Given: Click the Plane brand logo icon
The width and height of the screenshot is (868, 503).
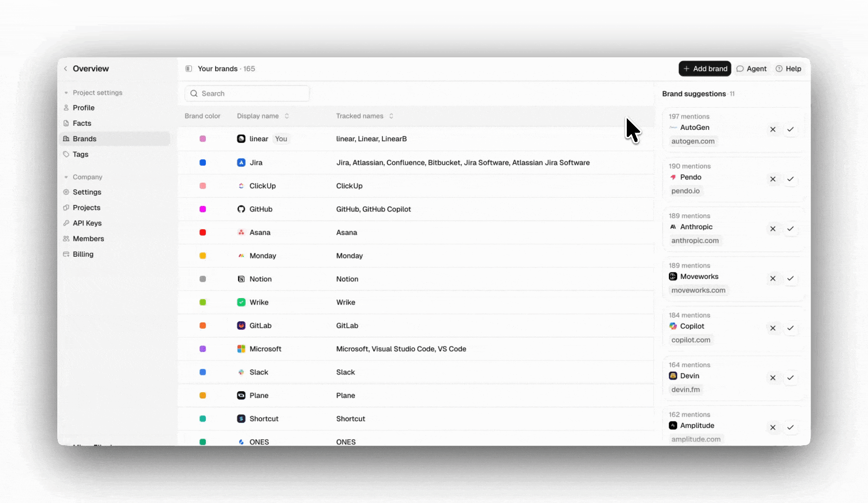Looking at the screenshot, I should pos(241,395).
